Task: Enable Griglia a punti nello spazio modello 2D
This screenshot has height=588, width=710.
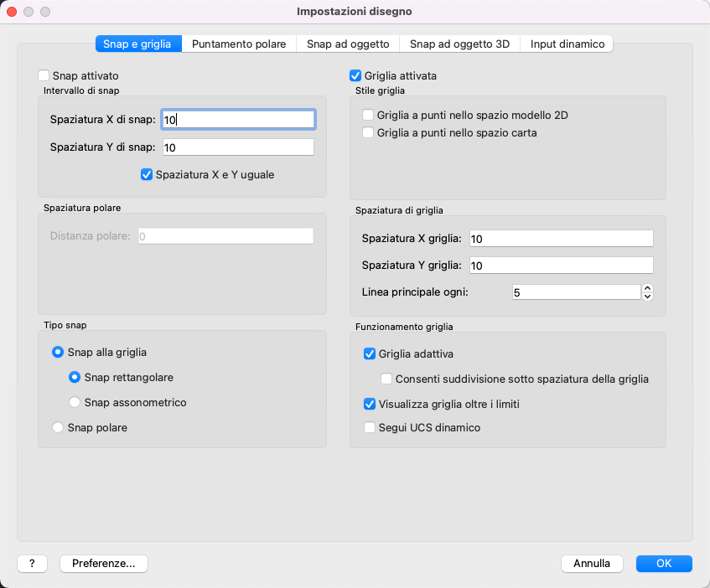Action: coord(368,116)
